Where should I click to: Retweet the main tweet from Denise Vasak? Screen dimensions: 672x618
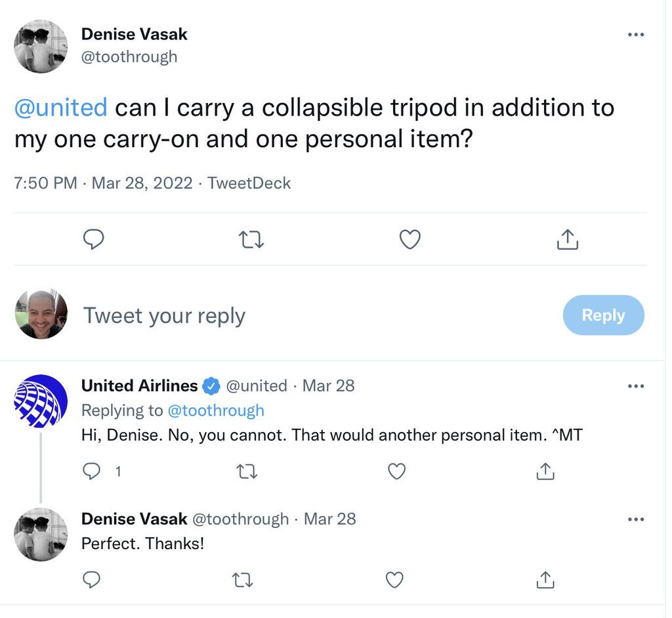coord(251,239)
